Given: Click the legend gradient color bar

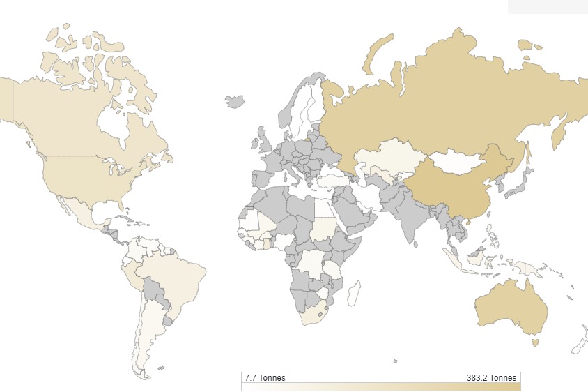Looking at the screenshot, I should 380,386.
